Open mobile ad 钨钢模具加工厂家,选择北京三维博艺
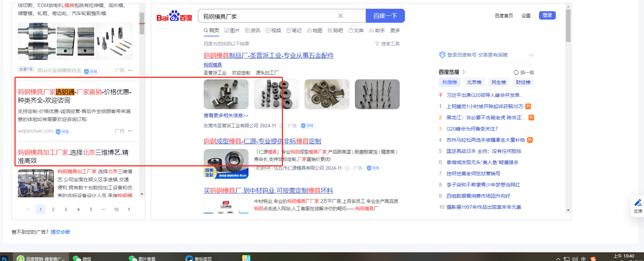 [x=73, y=156]
